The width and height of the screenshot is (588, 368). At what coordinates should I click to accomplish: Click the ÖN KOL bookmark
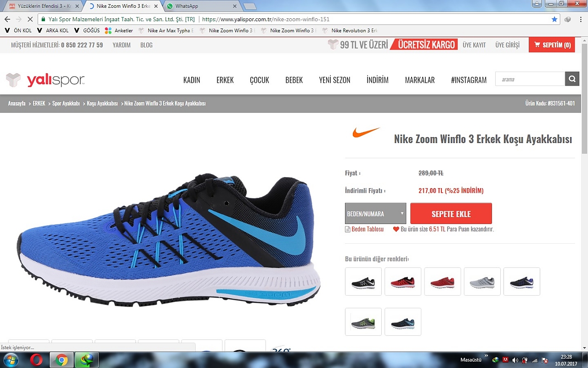click(x=18, y=31)
